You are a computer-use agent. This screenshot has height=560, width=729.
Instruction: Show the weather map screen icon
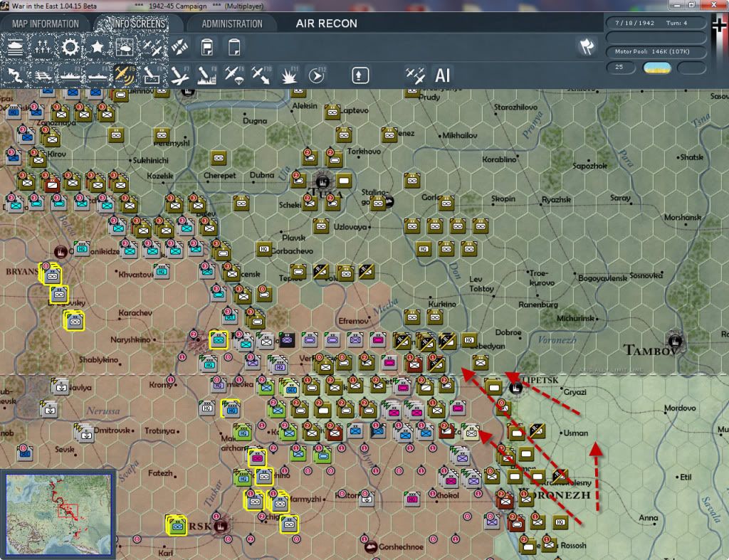pyautogui.click(x=125, y=48)
